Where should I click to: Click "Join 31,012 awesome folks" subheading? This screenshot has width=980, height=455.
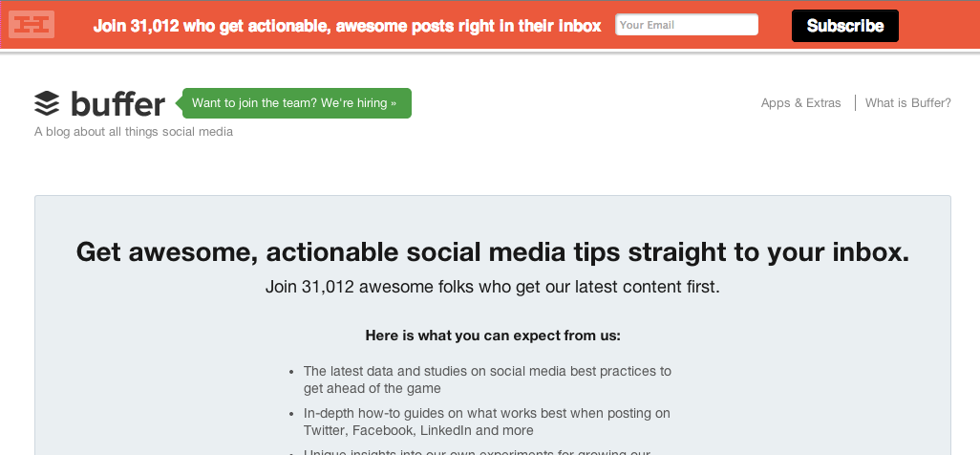pos(492,287)
